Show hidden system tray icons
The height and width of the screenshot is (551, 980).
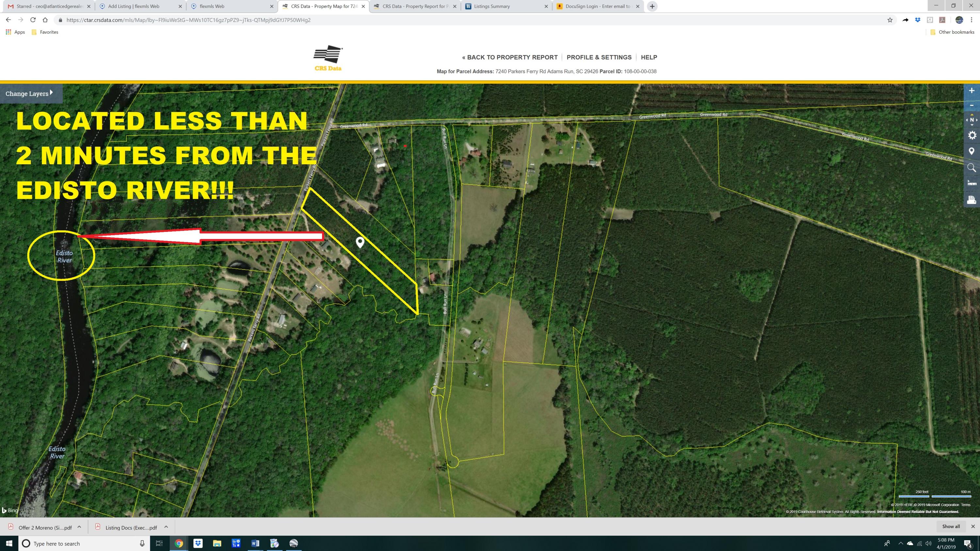pyautogui.click(x=901, y=543)
